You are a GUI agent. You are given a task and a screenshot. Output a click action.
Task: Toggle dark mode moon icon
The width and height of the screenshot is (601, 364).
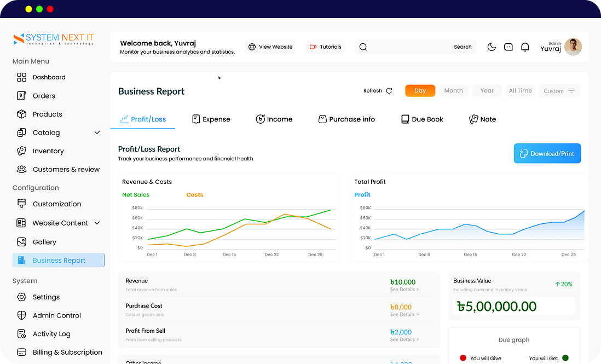click(492, 47)
